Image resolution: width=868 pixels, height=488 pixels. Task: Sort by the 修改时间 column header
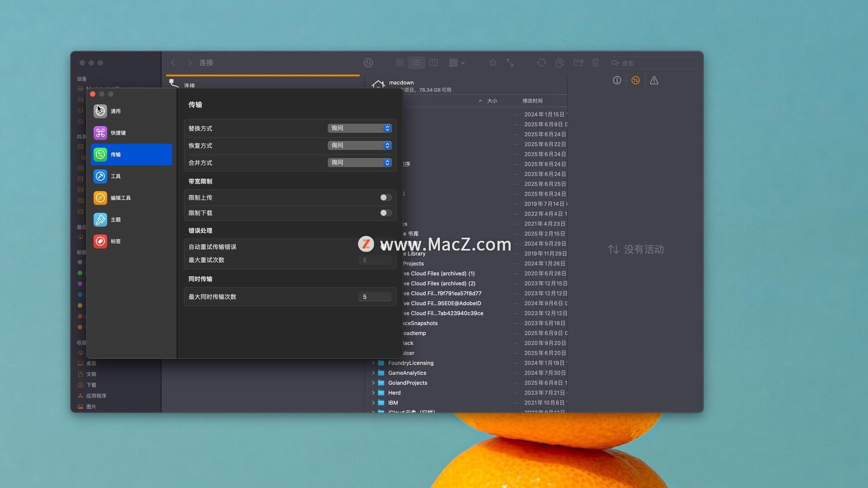pyautogui.click(x=533, y=101)
